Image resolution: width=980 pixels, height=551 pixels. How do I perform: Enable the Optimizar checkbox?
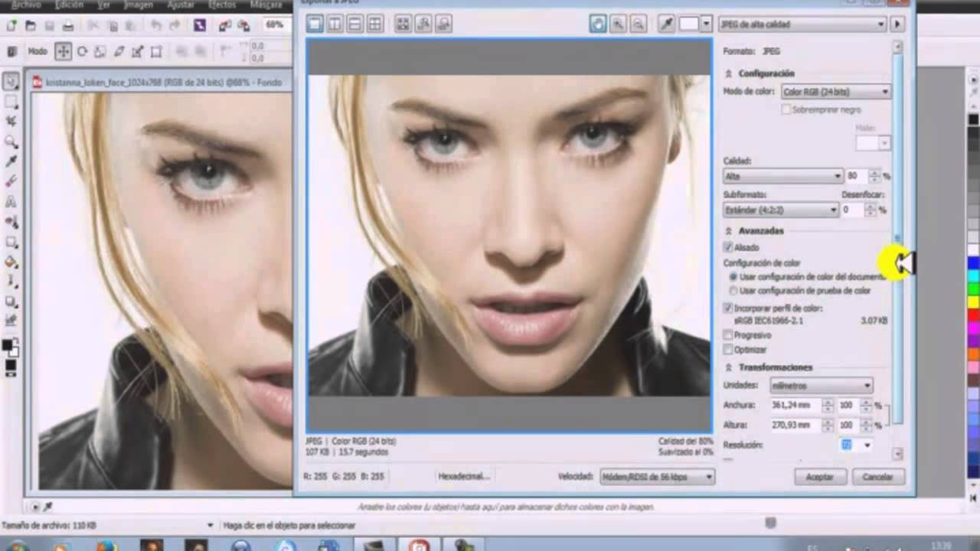click(x=728, y=350)
